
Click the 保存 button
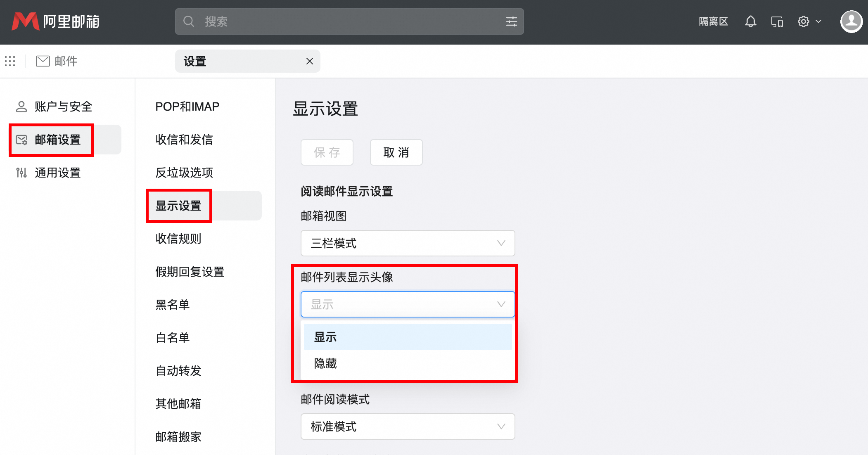[x=327, y=152]
